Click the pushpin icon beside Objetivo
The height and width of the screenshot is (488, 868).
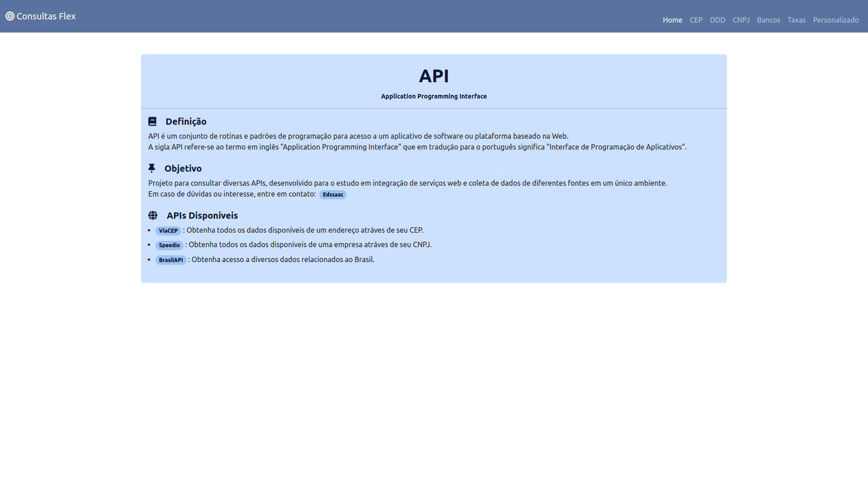152,169
